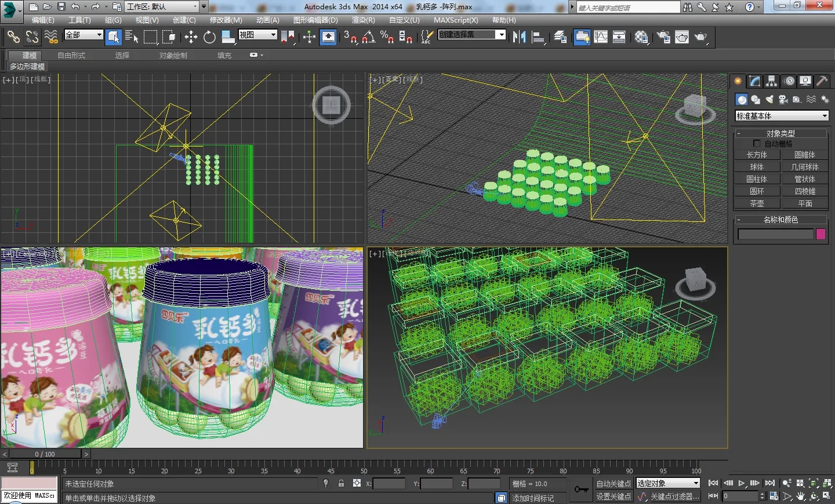The height and width of the screenshot is (504, 835).
Task: Click the Play Animation button
Action: 742,483
